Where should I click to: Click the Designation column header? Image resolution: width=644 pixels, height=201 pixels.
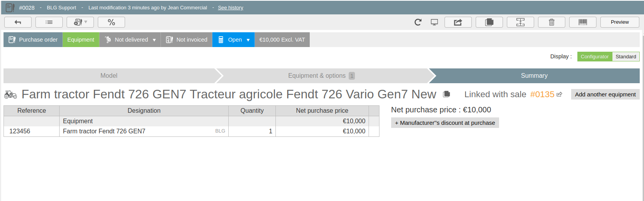144,111
